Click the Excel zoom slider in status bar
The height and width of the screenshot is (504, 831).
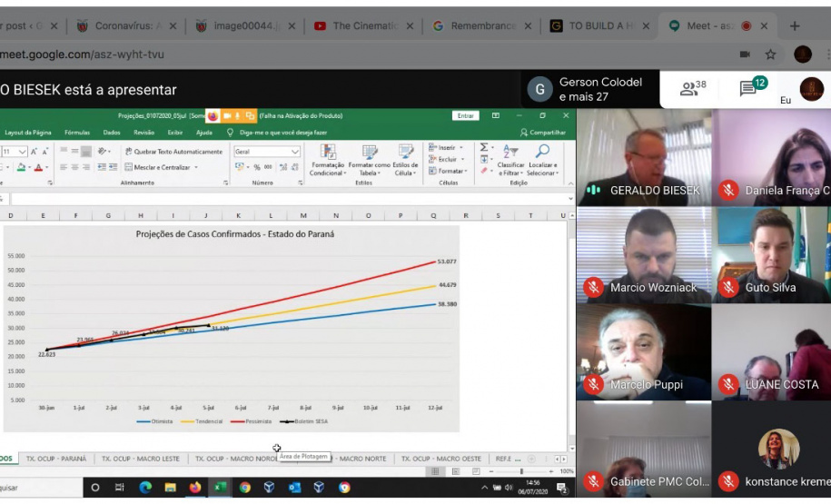pyautogui.click(x=520, y=471)
